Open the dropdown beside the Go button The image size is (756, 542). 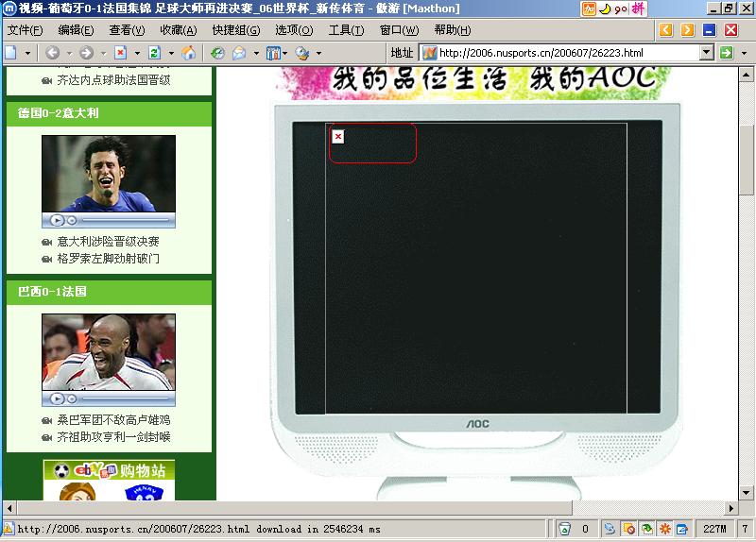tap(744, 53)
